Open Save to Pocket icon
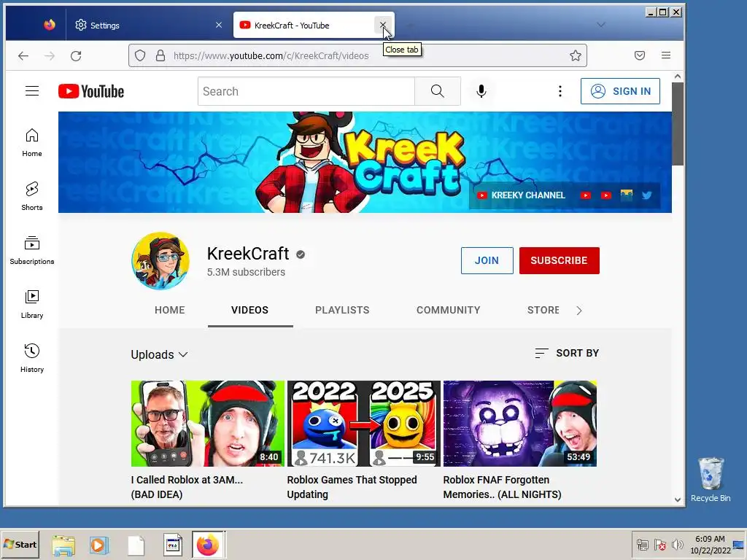This screenshot has width=747, height=560. [640, 55]
